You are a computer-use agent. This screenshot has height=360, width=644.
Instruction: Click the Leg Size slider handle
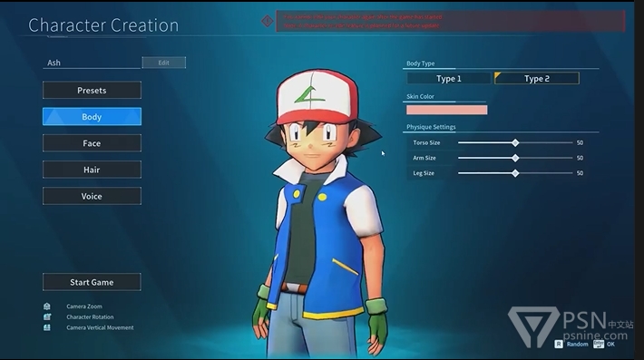pos(515,173)
